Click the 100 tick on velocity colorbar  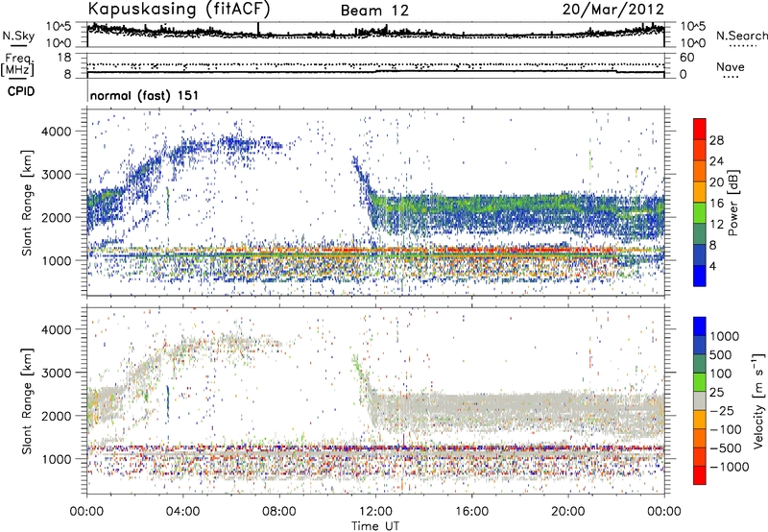click(721, 374)
